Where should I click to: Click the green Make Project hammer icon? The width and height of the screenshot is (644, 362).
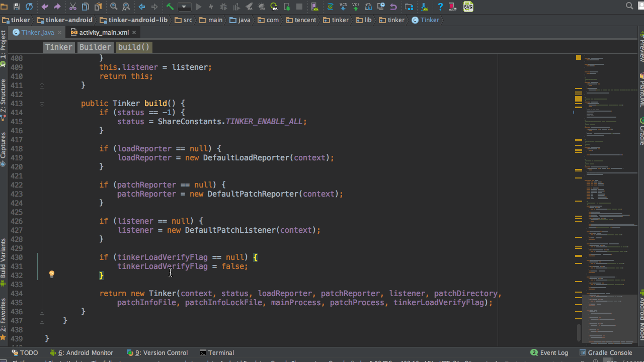coord(170,7)
